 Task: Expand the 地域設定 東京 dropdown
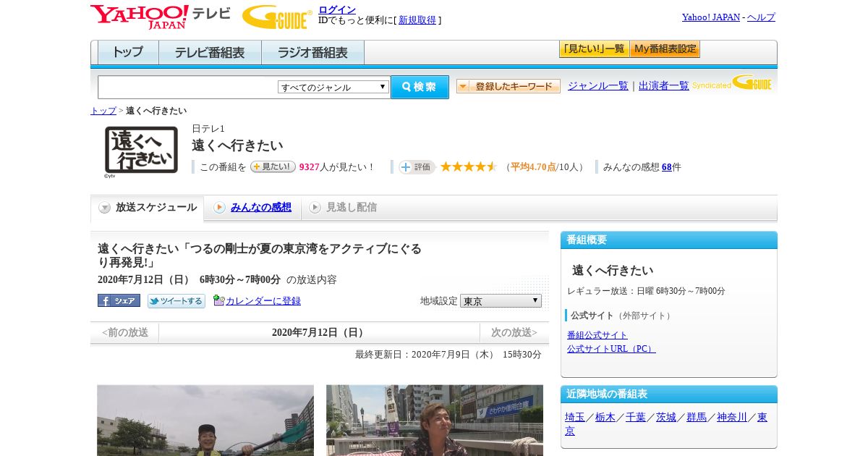(501, 300)
